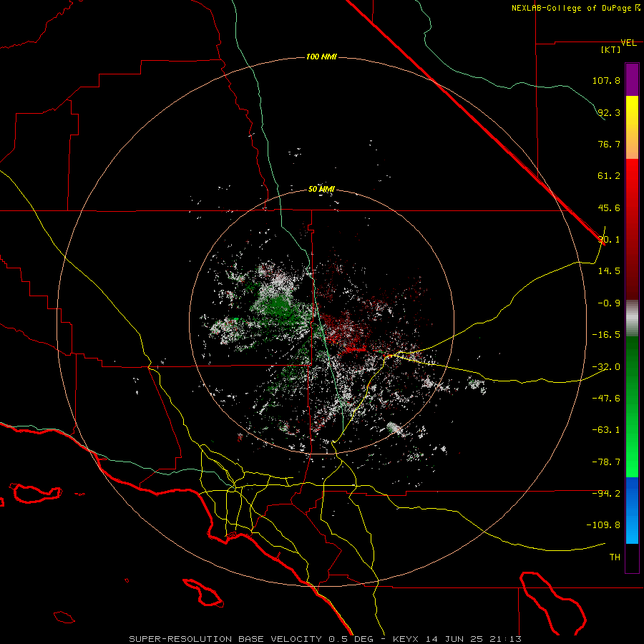Pick the gray segment of the color bar
644x644 pixels.
click(632, 318)
